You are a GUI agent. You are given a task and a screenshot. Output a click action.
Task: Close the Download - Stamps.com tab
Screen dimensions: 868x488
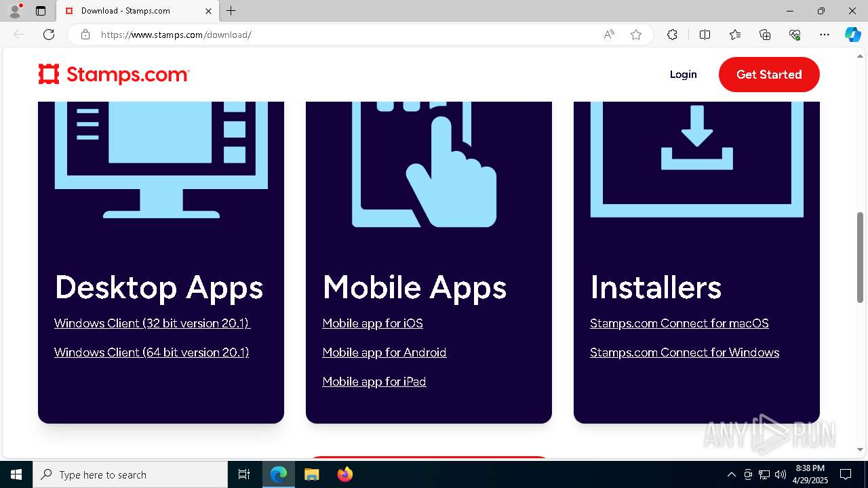208,11
